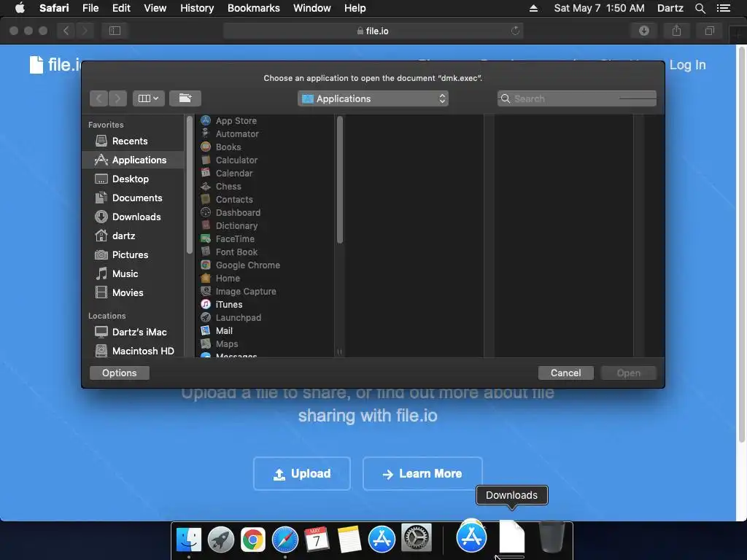
Task: Click the Safari Share button
Action: click(676, 31)
